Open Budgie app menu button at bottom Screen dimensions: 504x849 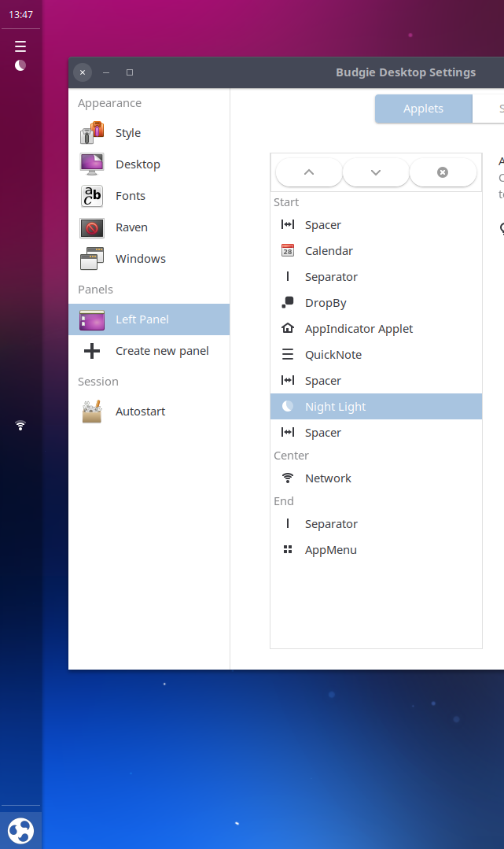(x=20, y=831)
